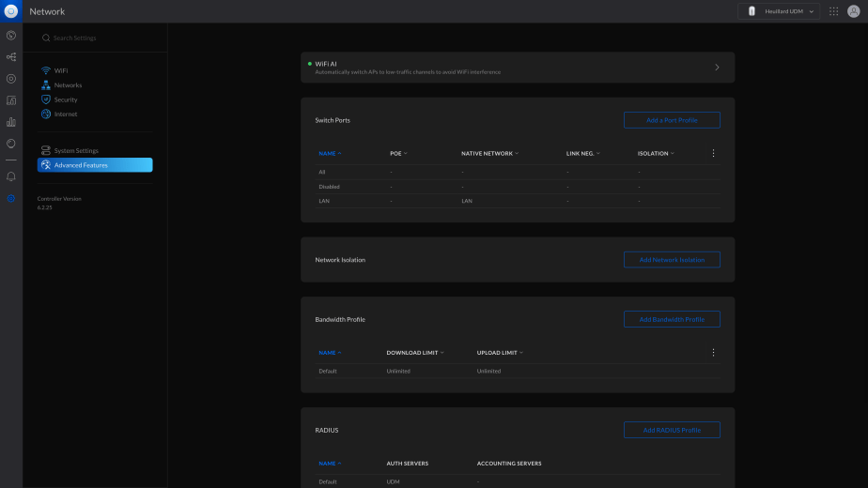Sort Bandwidth Profile by Download Limit
This screenshot has height=488, width=868.
[x=415, y=353]
